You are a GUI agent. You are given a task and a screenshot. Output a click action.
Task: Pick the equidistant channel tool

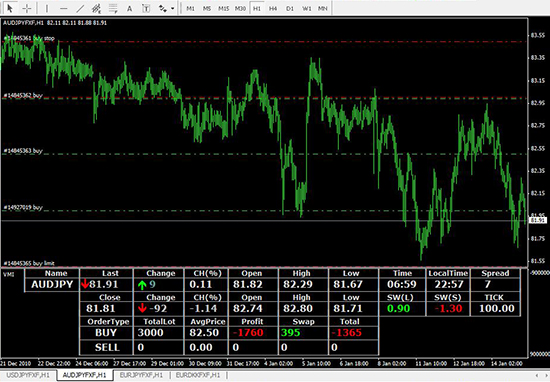coord(96,8)
